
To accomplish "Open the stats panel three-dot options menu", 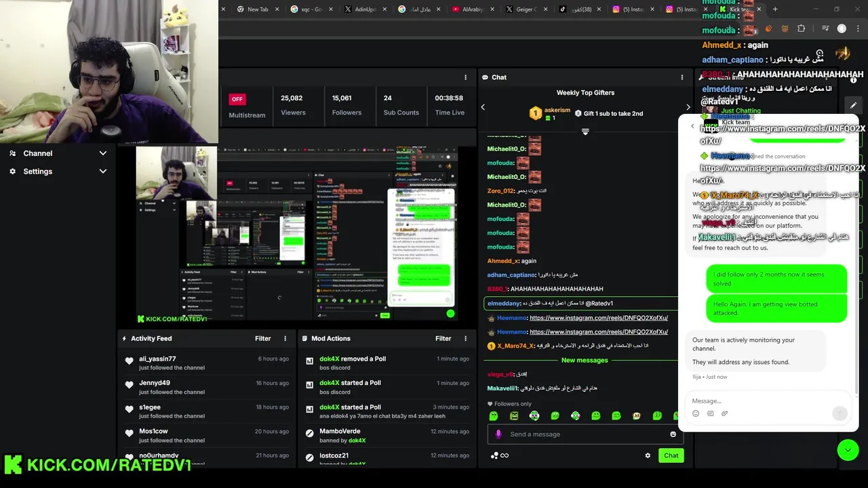I will [x=465, y=77].
